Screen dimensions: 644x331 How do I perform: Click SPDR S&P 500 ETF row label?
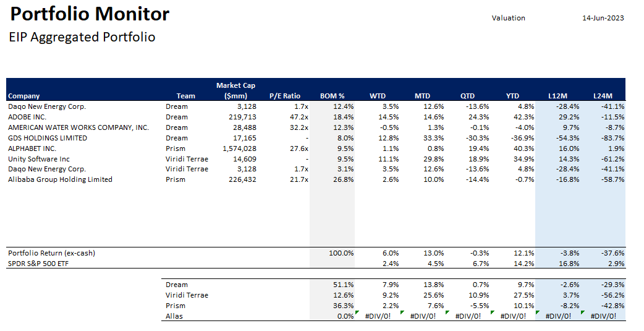click(x=38, y=264)
